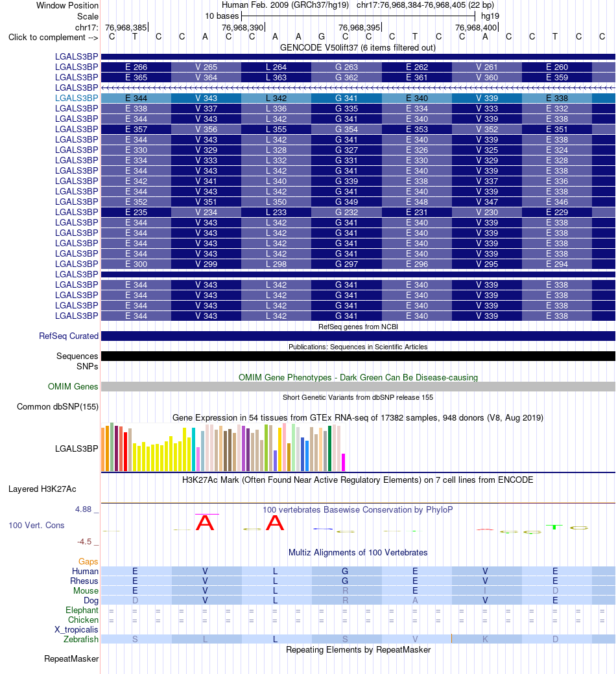Open "Short Genetic Variants from dbSNP release 155" title
Screen dimensions: 616x674
click(358, 397)
